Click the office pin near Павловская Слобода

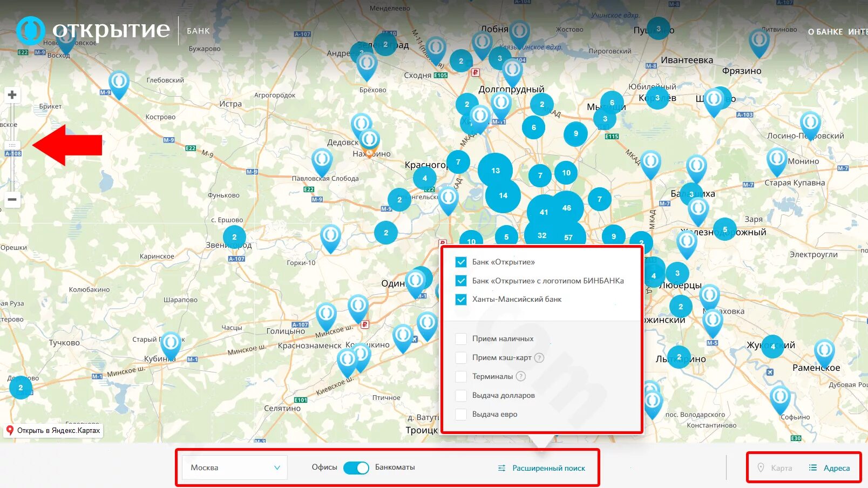point(322,162)
